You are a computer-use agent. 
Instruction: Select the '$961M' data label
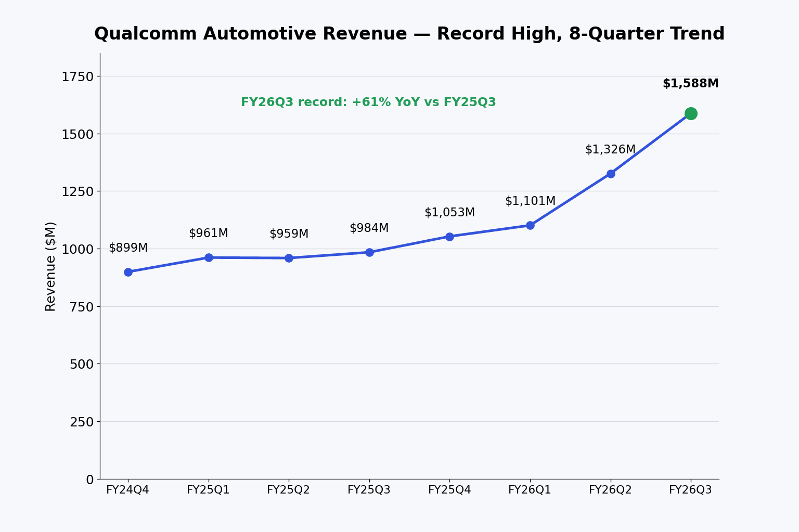click(x=209, y=233)
